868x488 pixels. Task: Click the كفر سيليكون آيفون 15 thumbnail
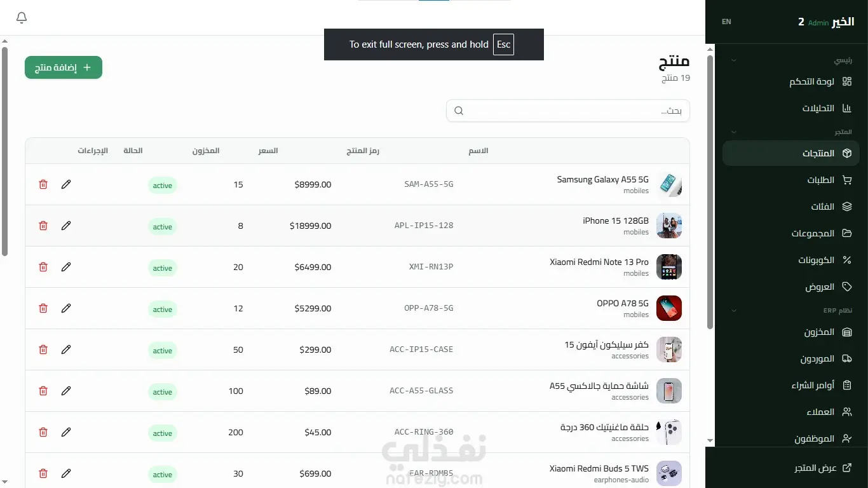[669, 349]
